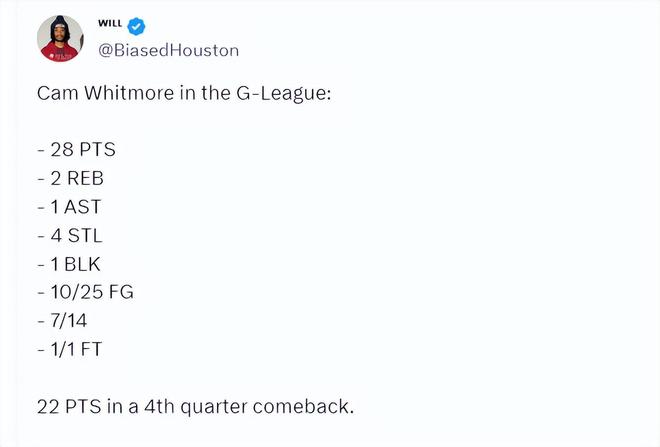Viewport: 660px width, 447px height.
Task: Open the @BiasedHouston handle link
Action: tap(168, 50)
